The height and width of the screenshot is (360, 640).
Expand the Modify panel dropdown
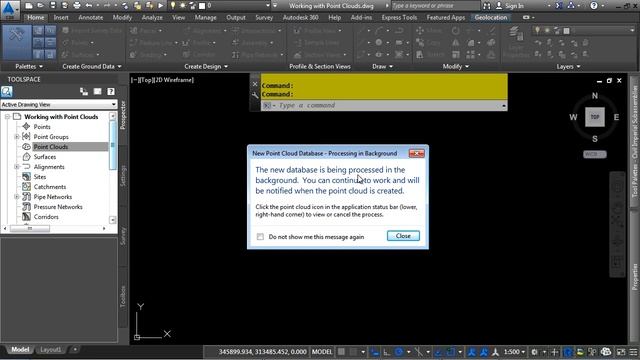pyautogui.click(x=456, y=67)
